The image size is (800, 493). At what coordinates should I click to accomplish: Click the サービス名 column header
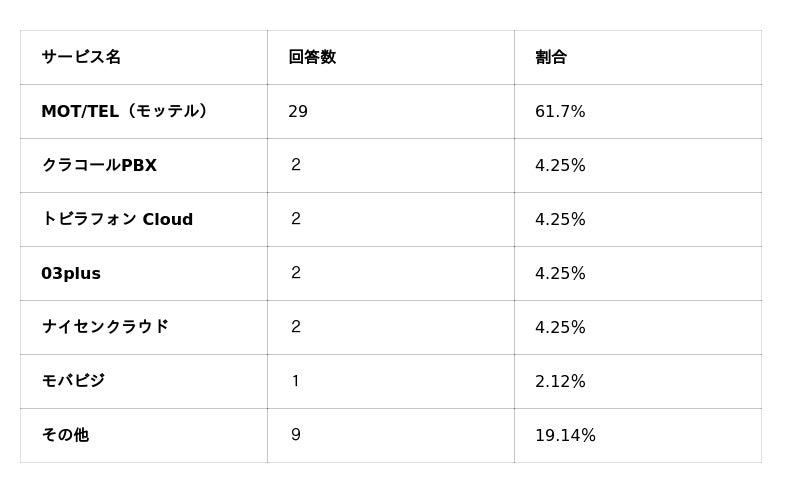tap(81, 57)
